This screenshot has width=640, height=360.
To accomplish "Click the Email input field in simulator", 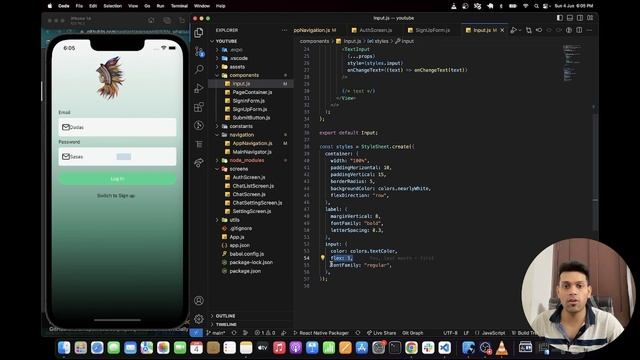I will [x=117, y=127].
